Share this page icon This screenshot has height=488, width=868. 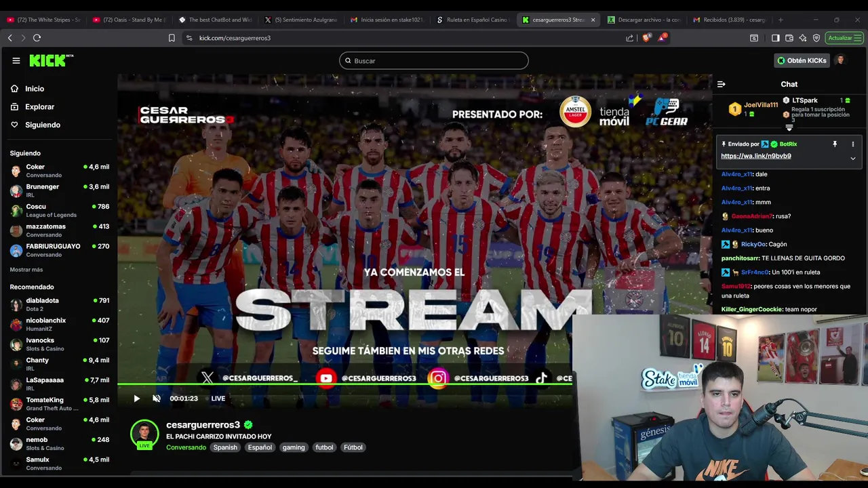630,38
